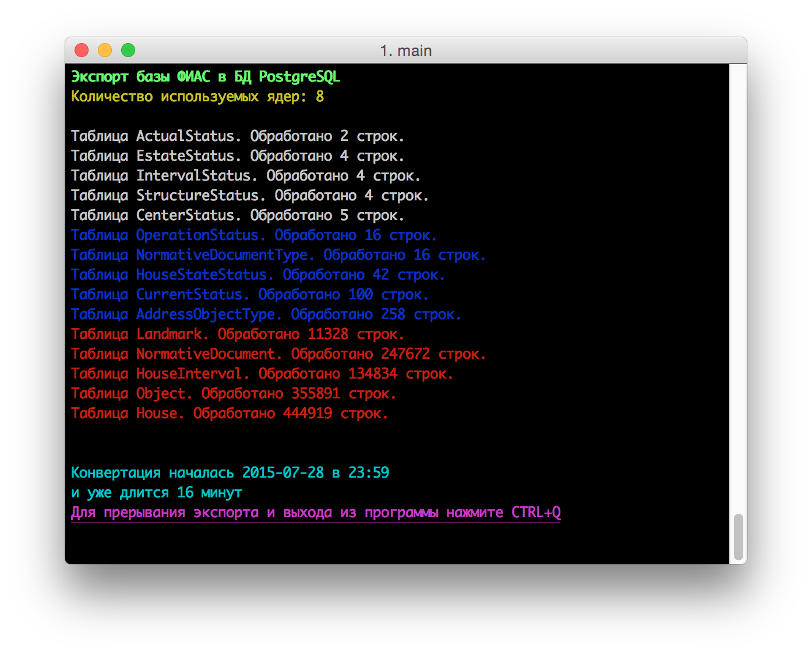Select 'Таблица NormativeDocument. Обработано 247672' line
Viewport: 812px width, 657px height.
point(278,354)
